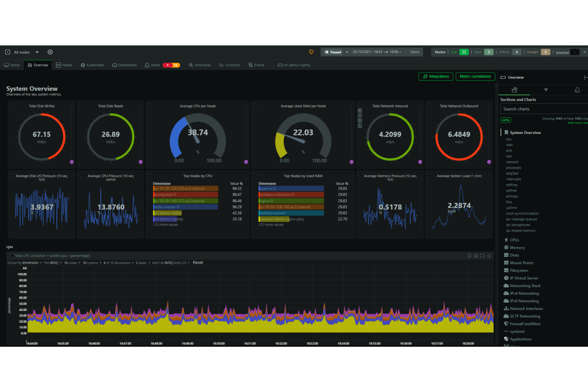Open the alerts bell icon in right panel
588x392 pixels.
click(x=577, y=90)
